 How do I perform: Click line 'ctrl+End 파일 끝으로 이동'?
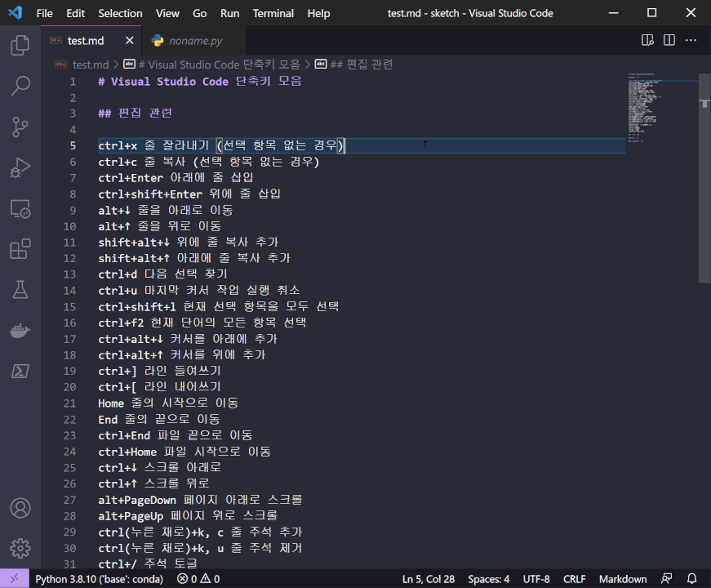175,435
